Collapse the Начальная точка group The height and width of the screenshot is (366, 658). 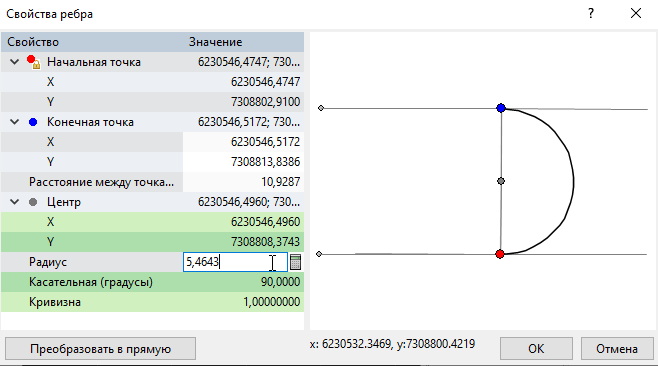point(15,62)
